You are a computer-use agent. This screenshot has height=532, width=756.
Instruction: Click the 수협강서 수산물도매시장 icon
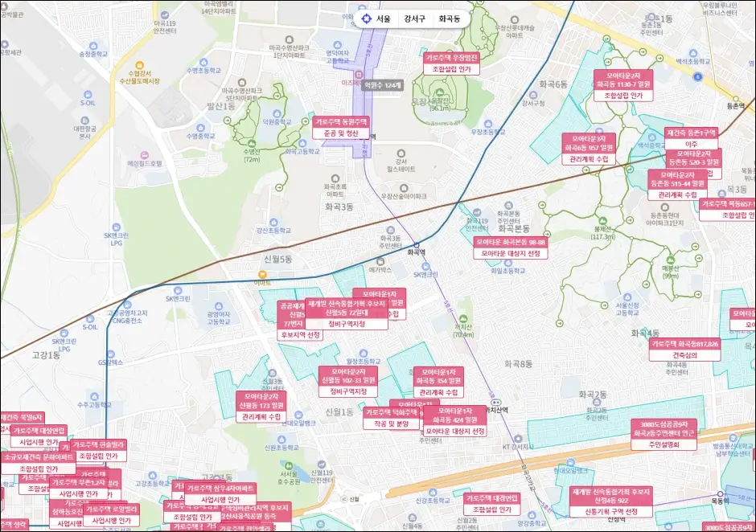coord(139,65)
